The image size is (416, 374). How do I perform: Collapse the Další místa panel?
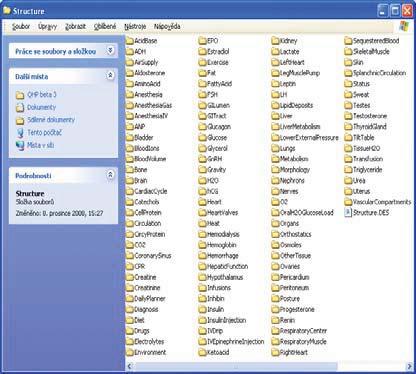tap(110, 76)
